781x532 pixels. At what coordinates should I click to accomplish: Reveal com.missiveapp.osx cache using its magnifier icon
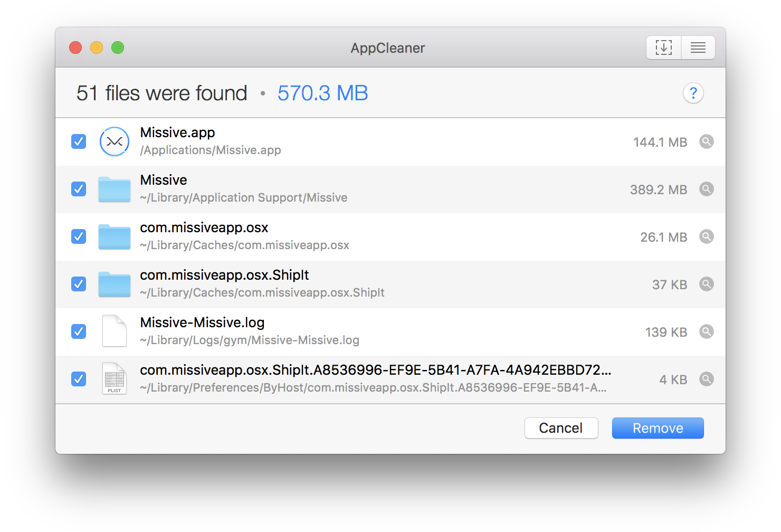pyautogui.click(x=707, y=236)
